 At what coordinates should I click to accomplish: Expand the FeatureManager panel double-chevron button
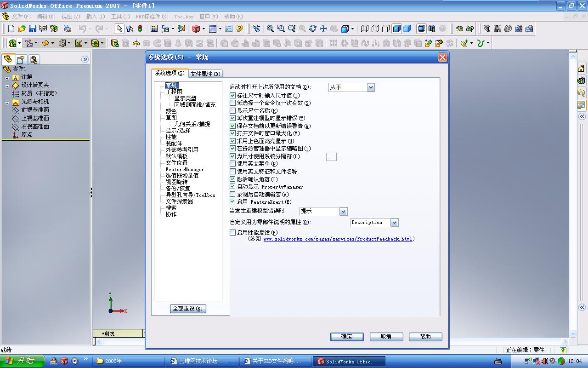click(x=85, y=59)
